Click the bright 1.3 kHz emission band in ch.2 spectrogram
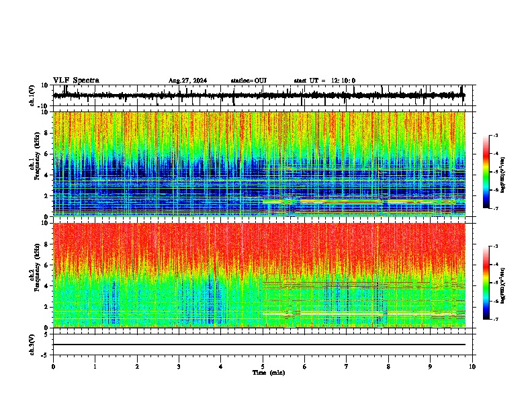This screenshot has height=411, width=532. pyautogui.click(x=363, y=314)
